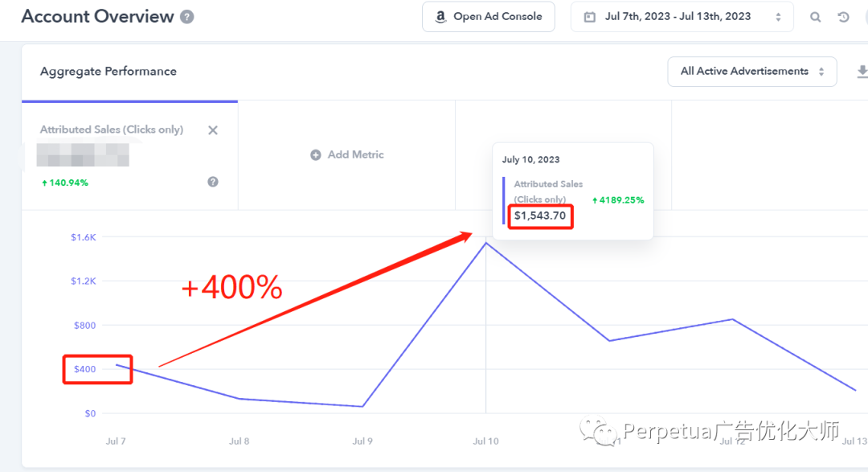Click the Amazon logo in Ad Console button
The height and width of the screenshot is (472, 868).
[x=440, y=17]
